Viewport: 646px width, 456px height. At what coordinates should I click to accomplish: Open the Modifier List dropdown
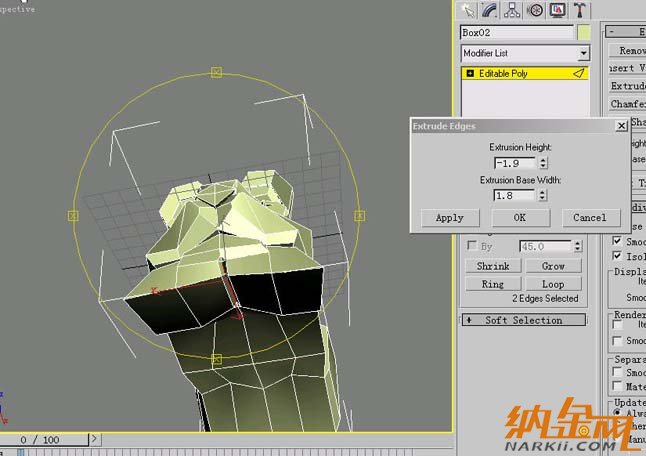click(583, 53)
